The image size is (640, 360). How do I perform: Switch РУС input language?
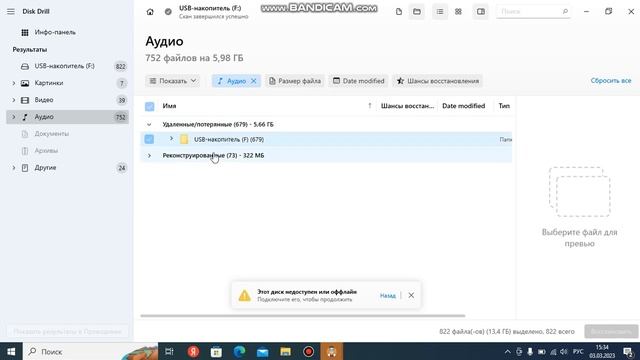(x=578, y=351)
